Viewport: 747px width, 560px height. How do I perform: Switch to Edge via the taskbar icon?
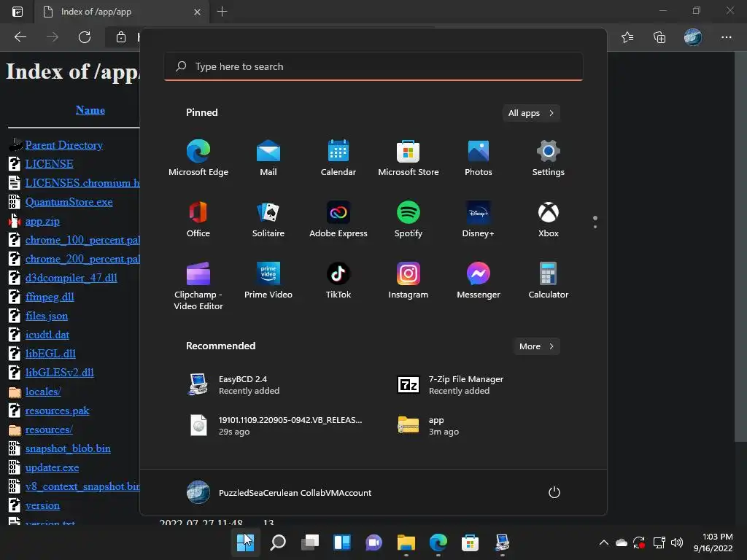point(438,542)
